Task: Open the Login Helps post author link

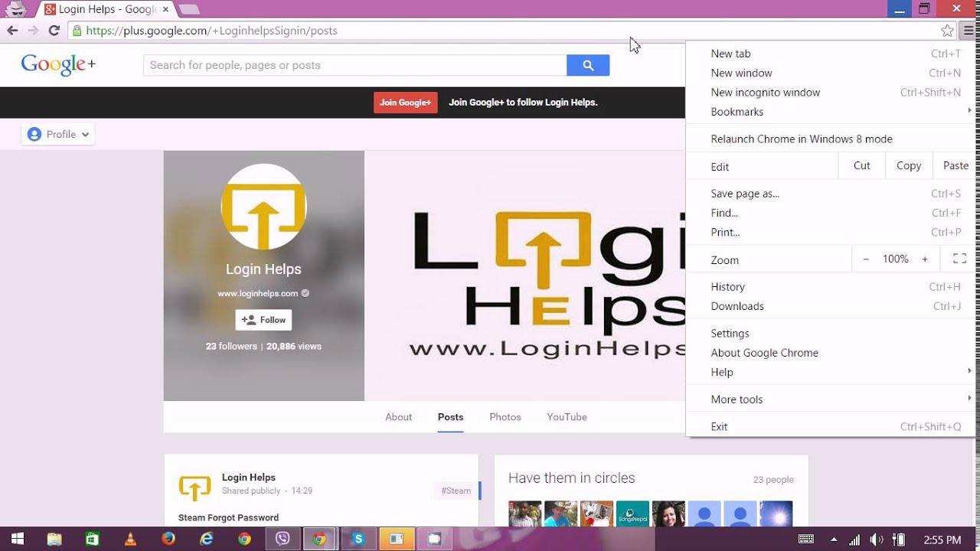Action: [x=249, y=478]
